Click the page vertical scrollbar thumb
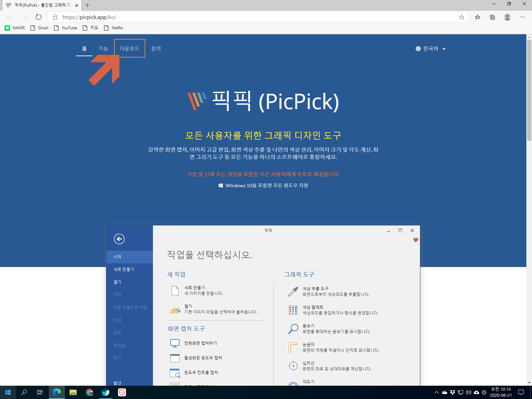Image resolution: width=532 pixels, height=399 pixels. coord(529,90)
